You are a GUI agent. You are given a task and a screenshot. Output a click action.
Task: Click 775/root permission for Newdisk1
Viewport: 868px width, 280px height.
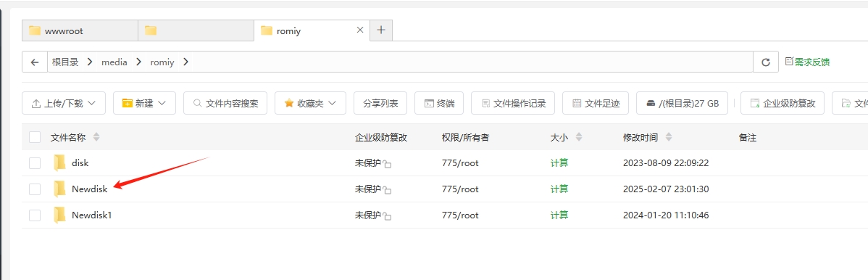click(460, 215)
